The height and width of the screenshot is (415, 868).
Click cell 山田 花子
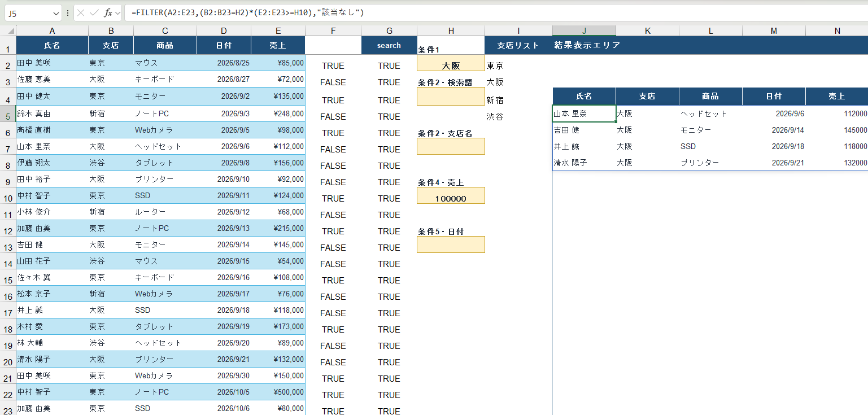pos(52,261)
